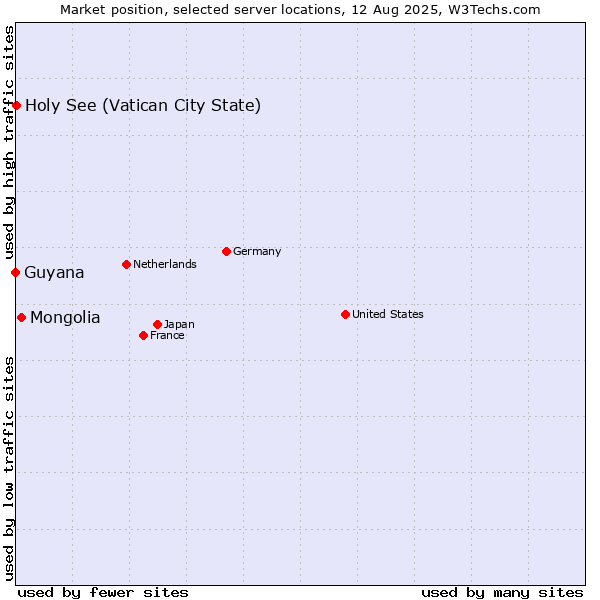The image size is (600, 600).
Task: Click the Guyana red data point
Action: click(16, 272)
